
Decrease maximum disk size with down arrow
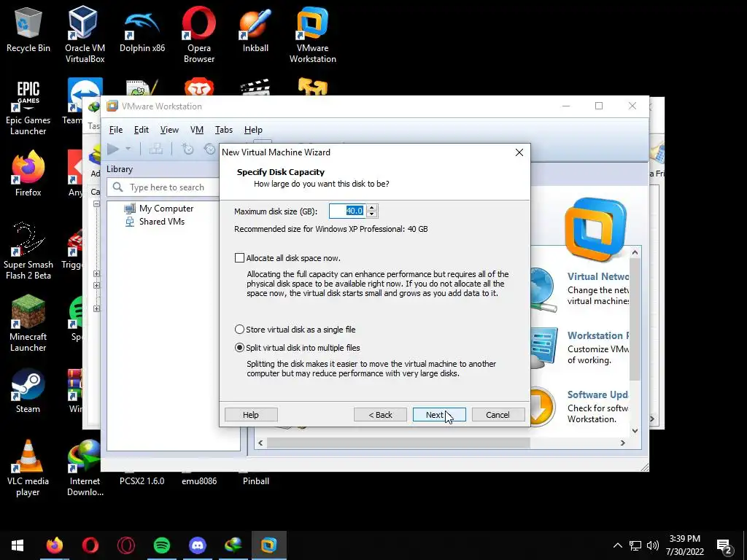coord(372,214)
